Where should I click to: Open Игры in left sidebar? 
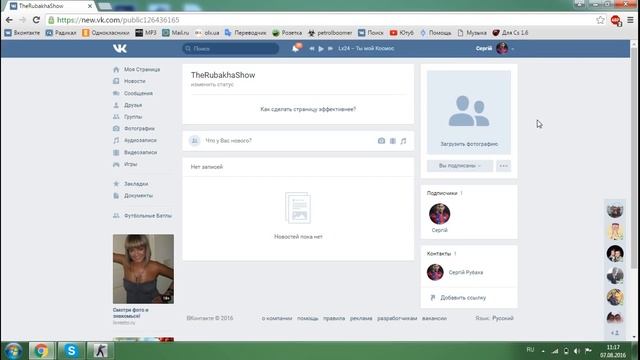[x=130, y=164]
